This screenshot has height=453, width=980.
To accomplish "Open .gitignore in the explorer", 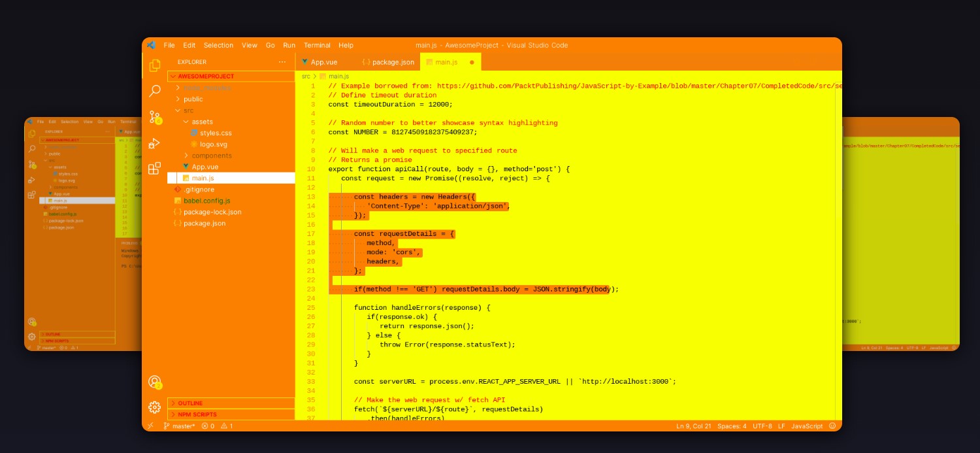I will tap(231, 190).
